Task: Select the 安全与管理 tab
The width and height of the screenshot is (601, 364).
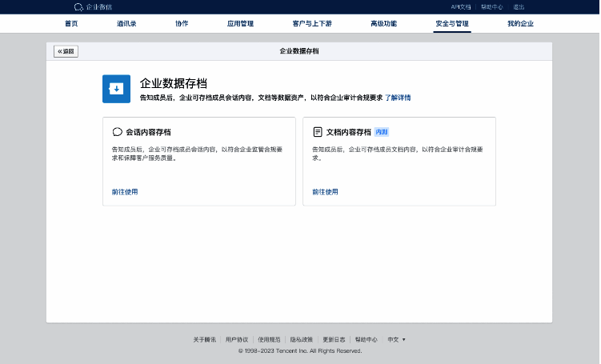Action: coord(452,23)
